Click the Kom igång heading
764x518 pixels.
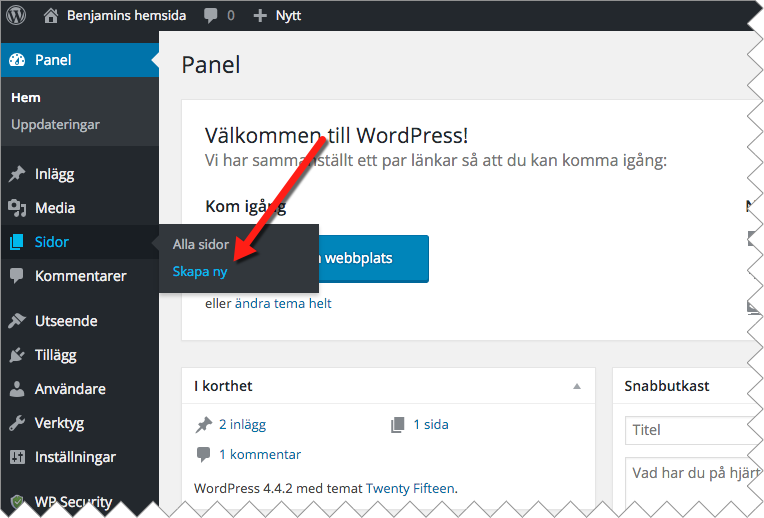[246, 207]
